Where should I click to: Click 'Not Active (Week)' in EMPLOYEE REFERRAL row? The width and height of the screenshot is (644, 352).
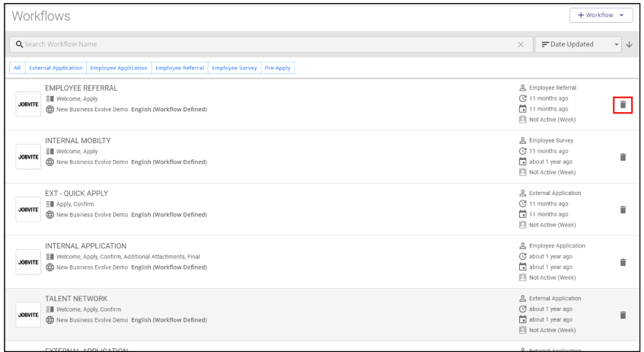[553, 120]
